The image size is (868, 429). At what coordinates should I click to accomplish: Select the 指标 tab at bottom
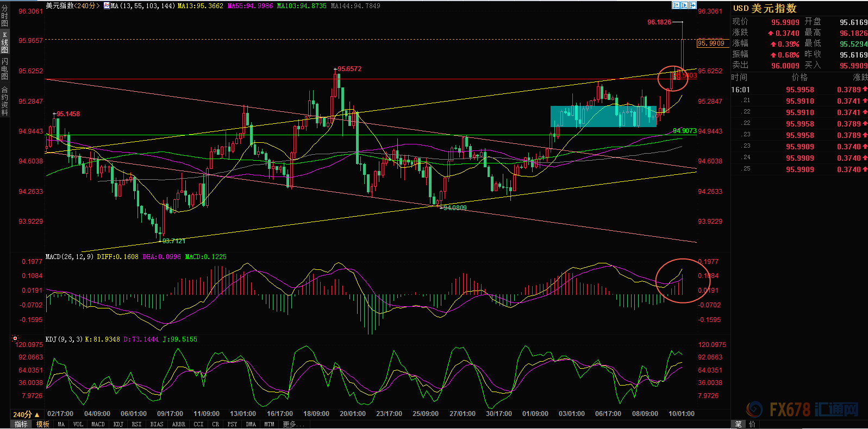pos(21,424)
